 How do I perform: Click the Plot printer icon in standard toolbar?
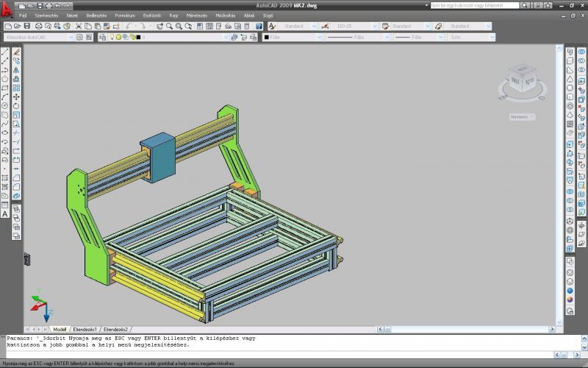pyautogui.click(x=39, y=26)
